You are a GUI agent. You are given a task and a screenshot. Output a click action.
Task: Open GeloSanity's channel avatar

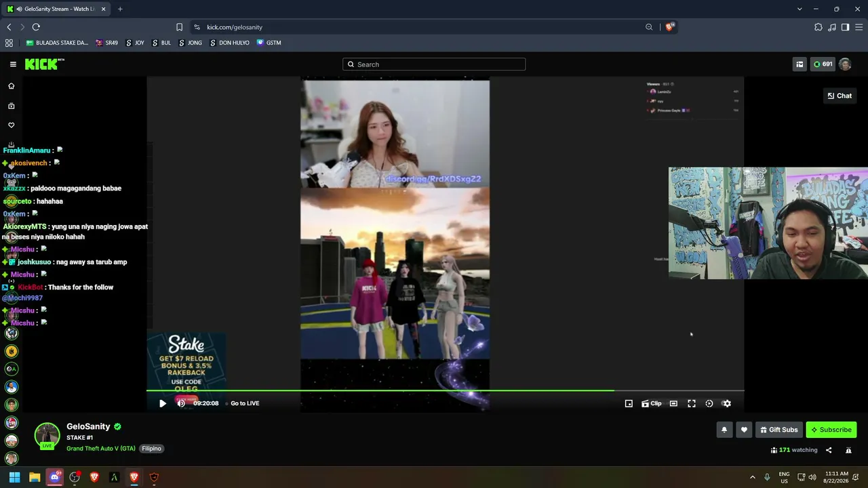point(47,436)
